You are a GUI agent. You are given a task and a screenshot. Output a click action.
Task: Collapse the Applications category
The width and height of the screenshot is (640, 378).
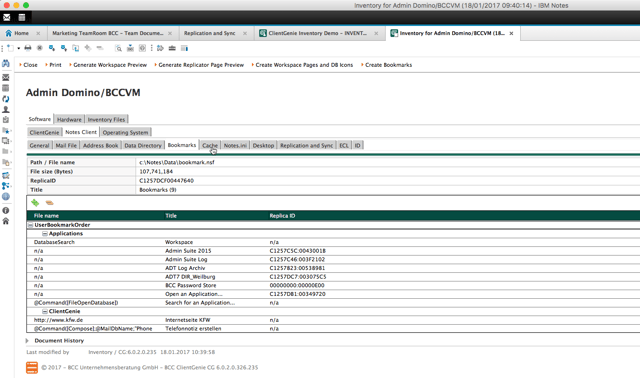pyautogui.click(x=45, y=233)
